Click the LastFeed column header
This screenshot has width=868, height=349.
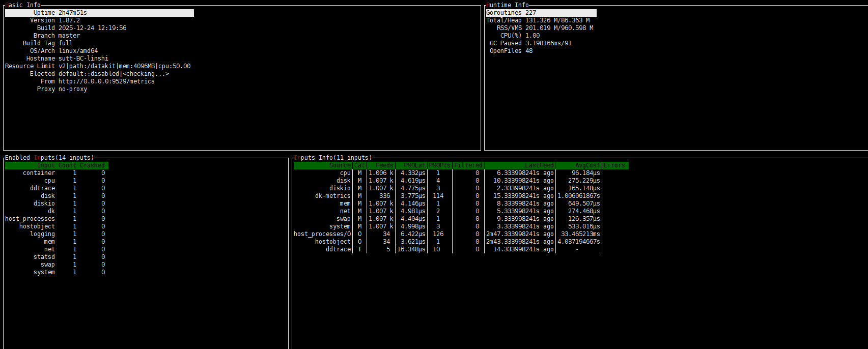coord(539,165)
